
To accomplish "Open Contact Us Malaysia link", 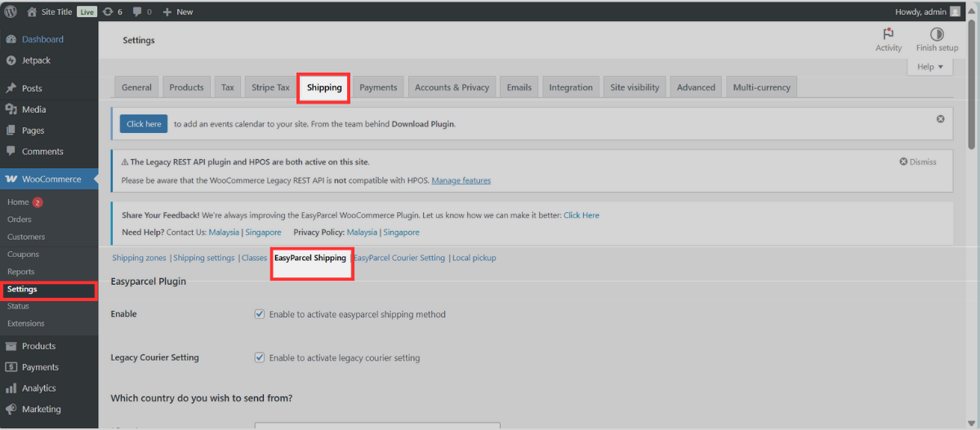I will (x=224, y=233).
